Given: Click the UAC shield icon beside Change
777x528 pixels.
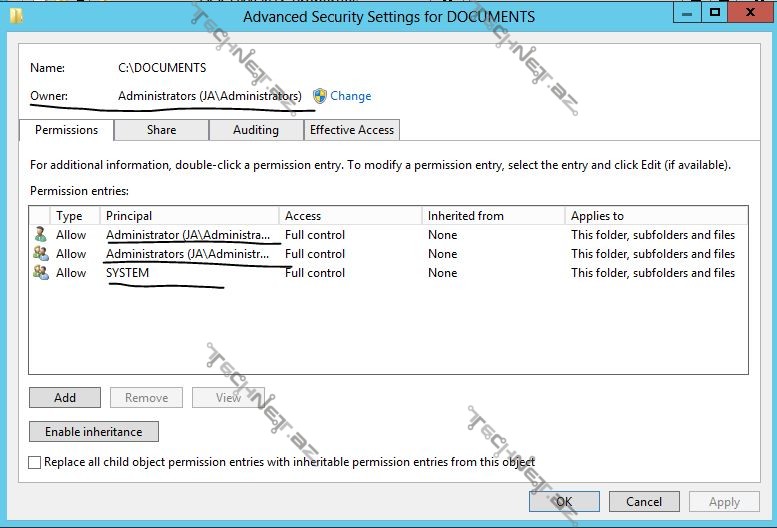Looking at the screenshot, I should (x=320, y=96).
